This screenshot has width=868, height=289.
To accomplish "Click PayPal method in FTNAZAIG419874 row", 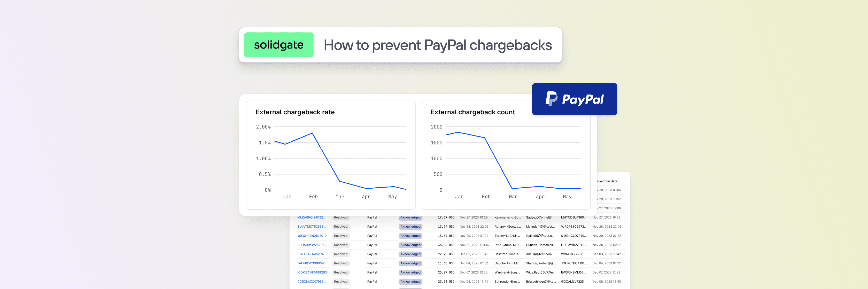I will pos(372,254).
